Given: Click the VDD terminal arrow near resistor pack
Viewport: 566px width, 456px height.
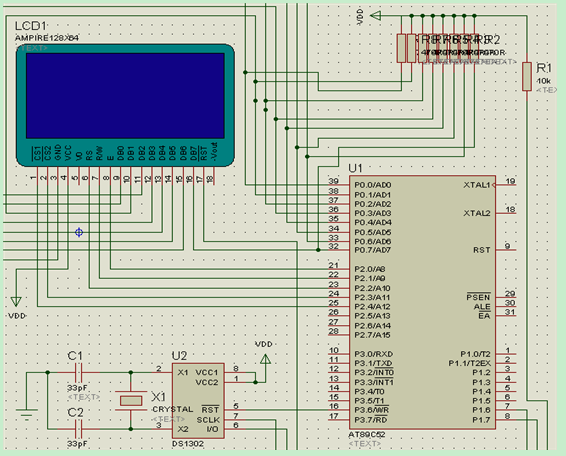Looking at the screenshot, I should pos(375,16).
